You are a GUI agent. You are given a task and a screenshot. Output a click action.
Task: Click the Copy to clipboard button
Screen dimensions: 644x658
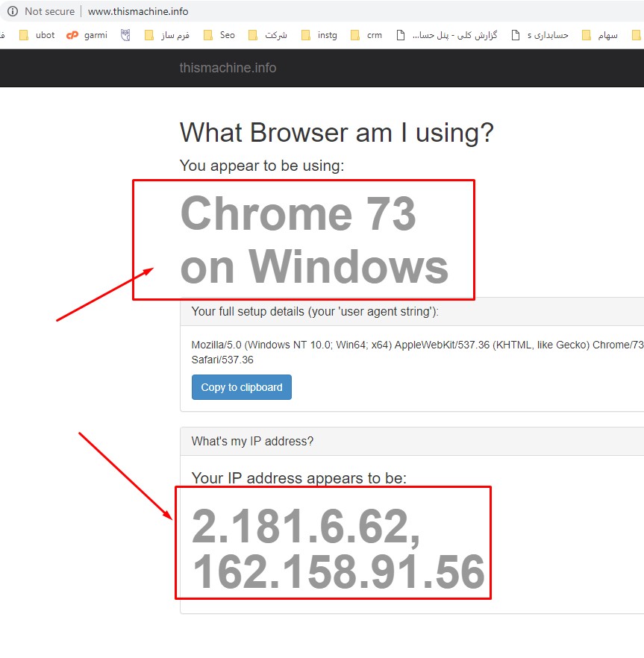241,387
